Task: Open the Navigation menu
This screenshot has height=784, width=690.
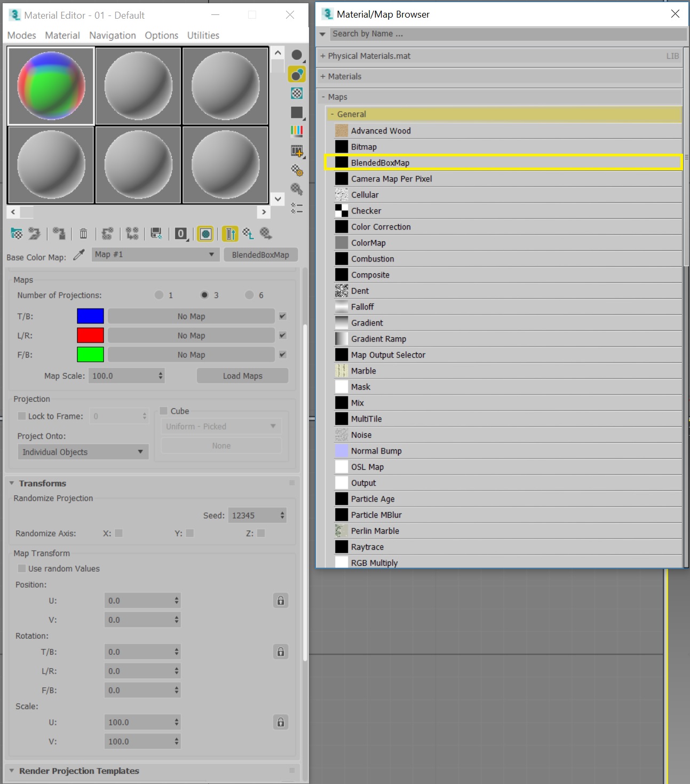Action: click(112, 35)
